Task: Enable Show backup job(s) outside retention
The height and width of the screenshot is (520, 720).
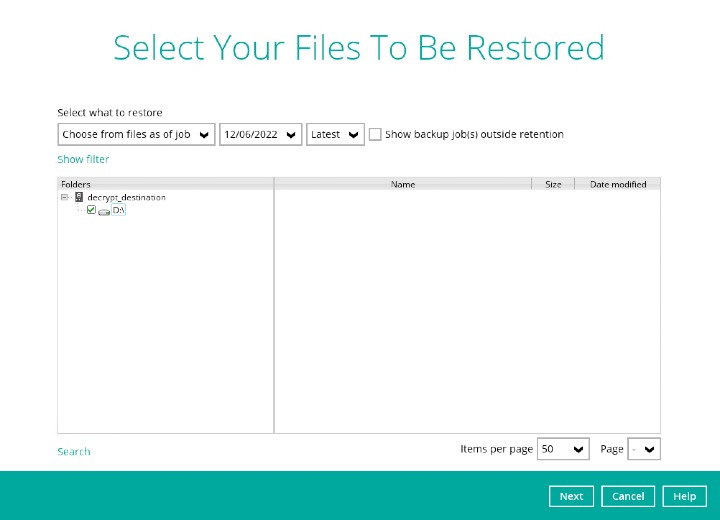Action: click(375, 134)
